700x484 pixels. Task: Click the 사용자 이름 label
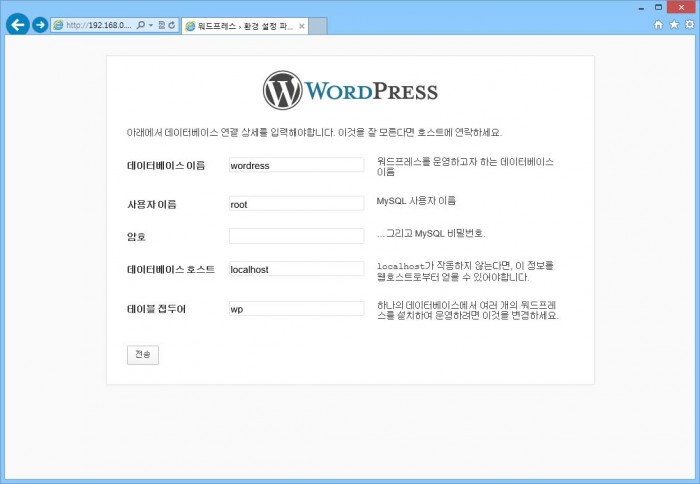(x=152, y=204)
